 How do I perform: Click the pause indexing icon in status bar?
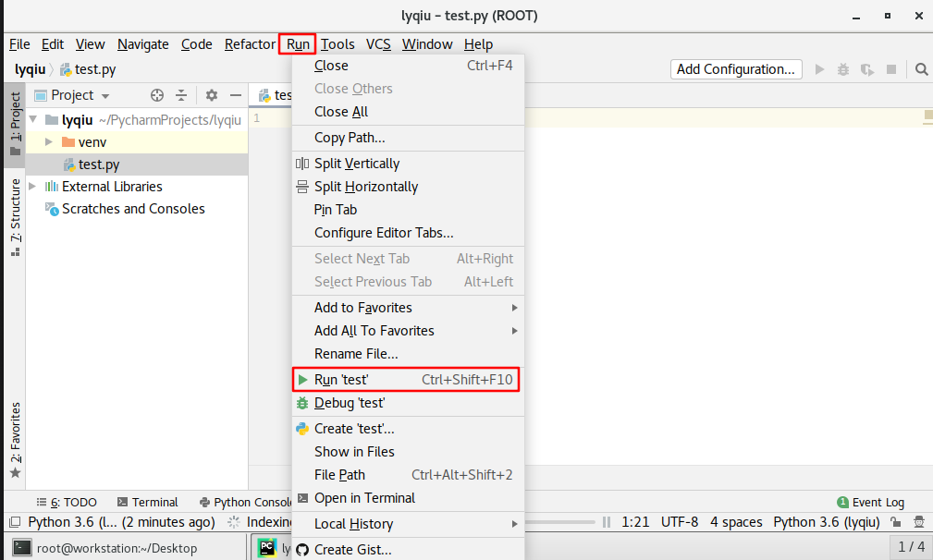(x=607, y=522)
